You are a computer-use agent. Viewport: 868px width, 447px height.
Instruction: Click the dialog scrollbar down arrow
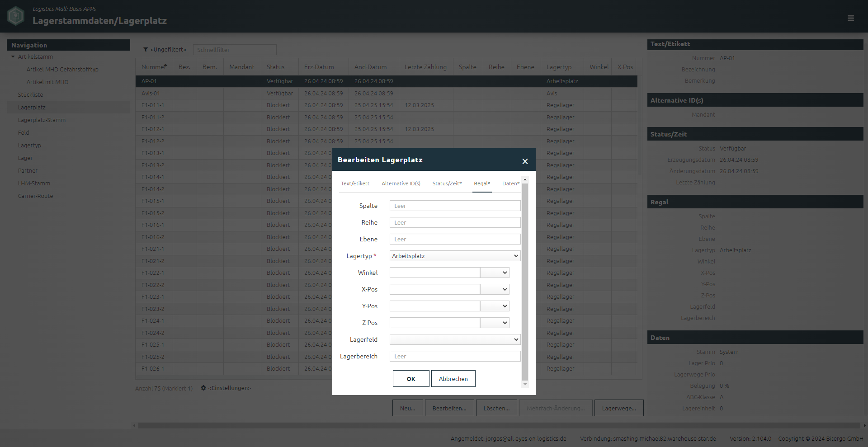tap(525, 384)
